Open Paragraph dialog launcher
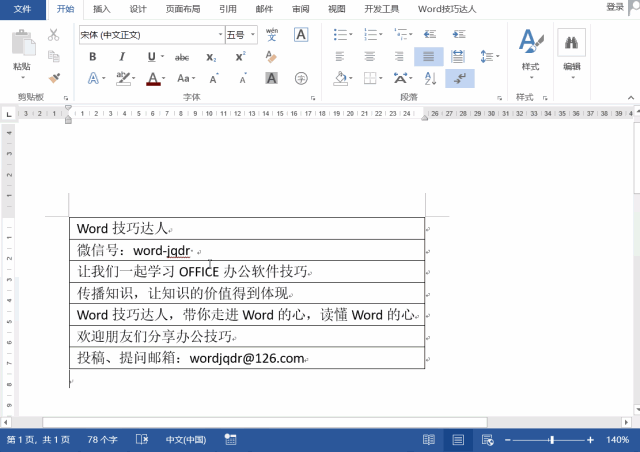The height and width of the screenshot is (452, 640). (499, 98)
